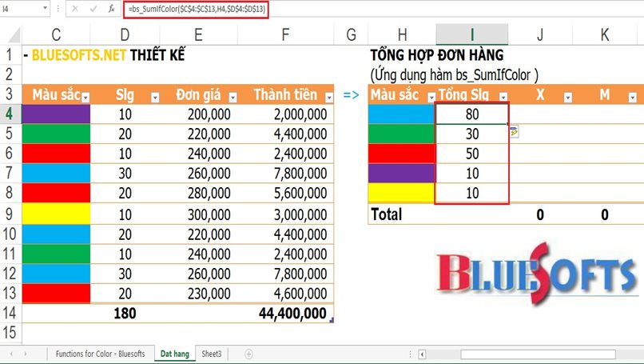Click the previous sheet navigation arrow
Image resolution: width=644 pixels, height=364 pixels.
click(11, 354)
